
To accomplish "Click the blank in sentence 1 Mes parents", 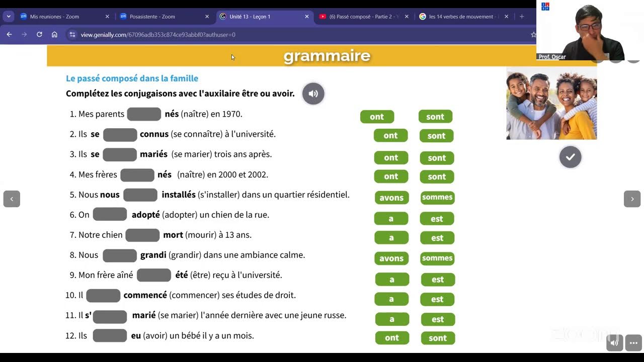I will [144, 114].
